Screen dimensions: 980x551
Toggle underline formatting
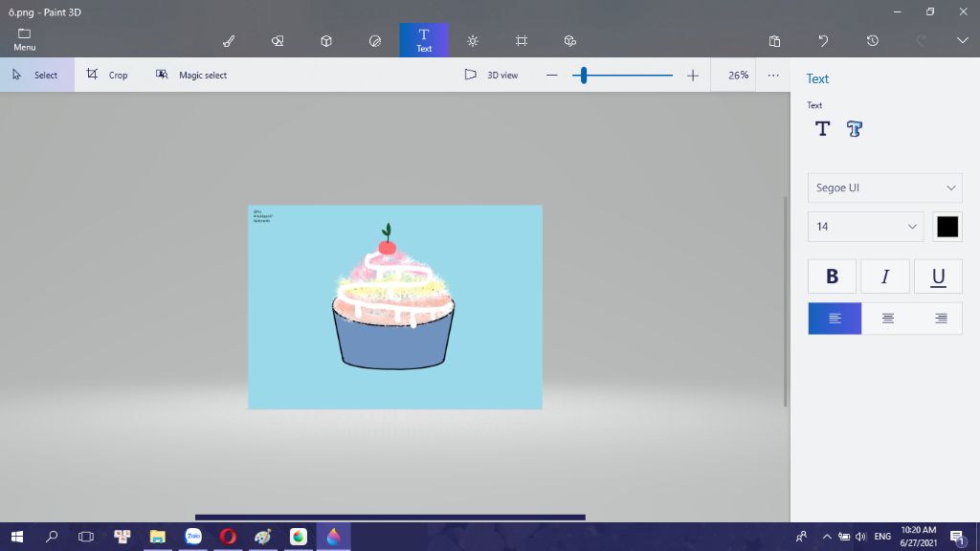click(x=938, y=276)
